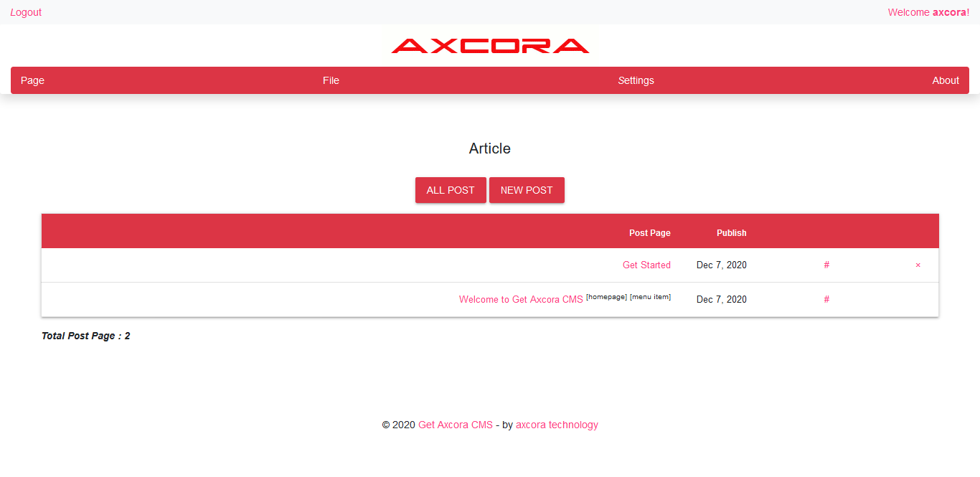980x477 pixels.
Task: Open the axcora technology footer link
Action: (x=557, y=424)
